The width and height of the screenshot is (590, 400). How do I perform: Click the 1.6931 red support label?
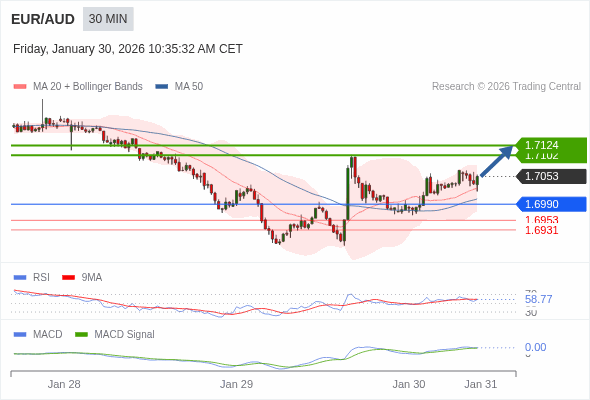[541, 230]
